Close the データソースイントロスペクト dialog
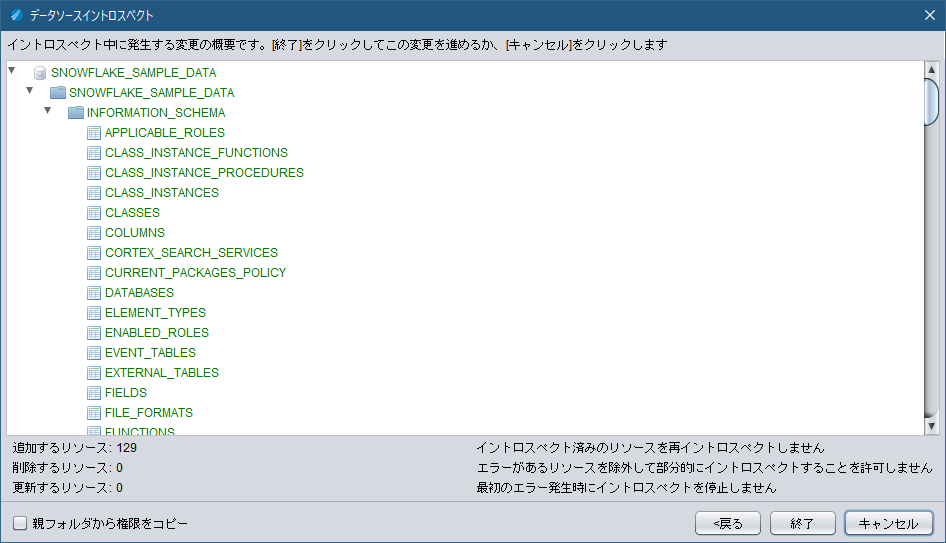This screenshot has width=946, height=543. (x=930, y=15)
